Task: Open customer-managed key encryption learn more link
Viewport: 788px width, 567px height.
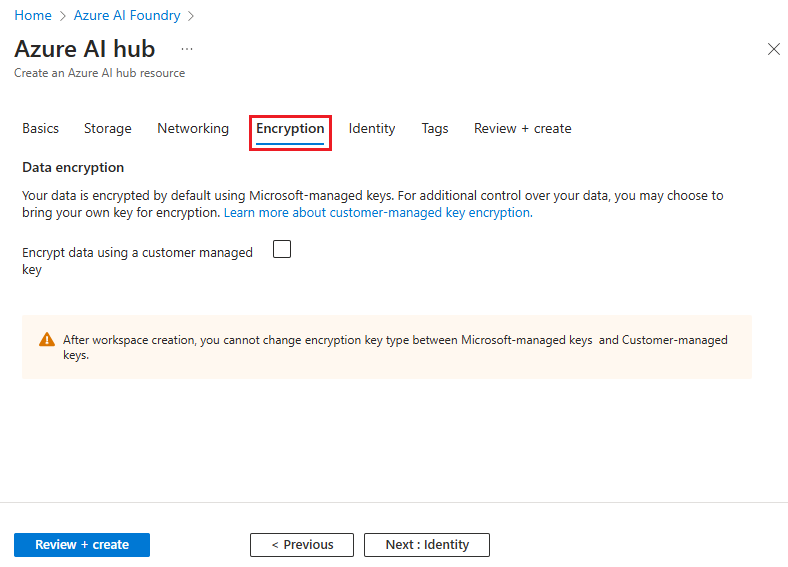Action: coord(377,213)
